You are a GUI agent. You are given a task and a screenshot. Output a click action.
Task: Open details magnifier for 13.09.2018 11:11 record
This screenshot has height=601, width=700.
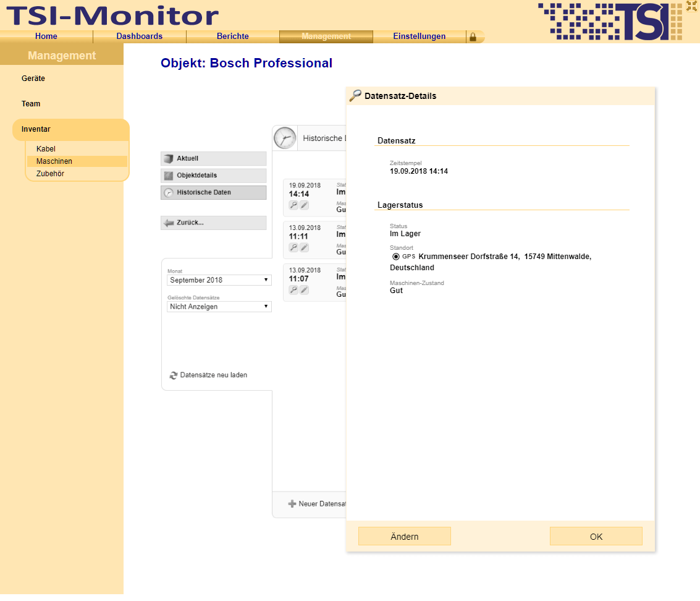click(293, 247)
